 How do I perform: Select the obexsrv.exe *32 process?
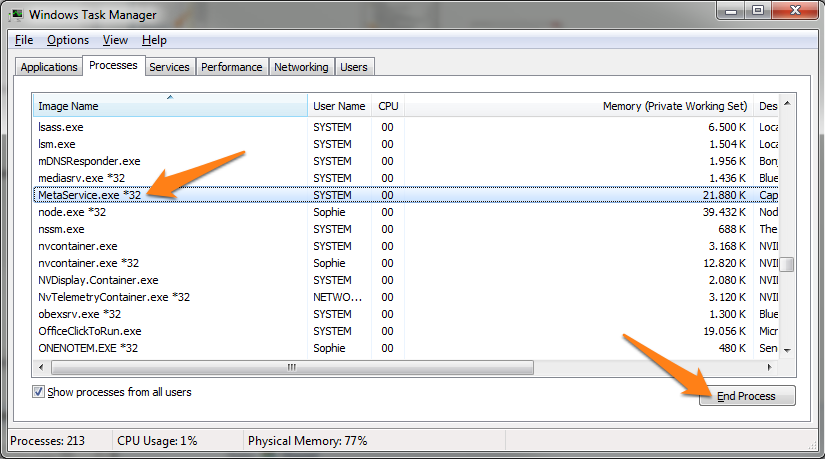pos(405,314)
